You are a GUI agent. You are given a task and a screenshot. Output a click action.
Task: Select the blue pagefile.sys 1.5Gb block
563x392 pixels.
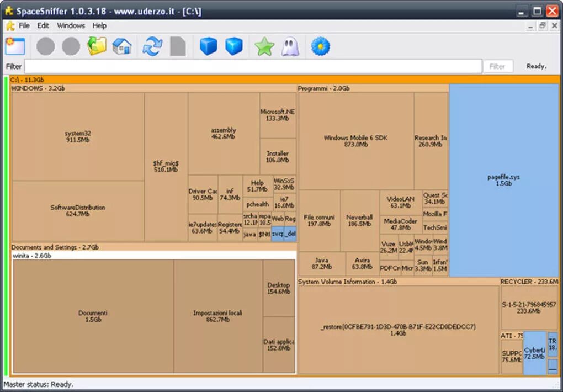coord(504,181)
